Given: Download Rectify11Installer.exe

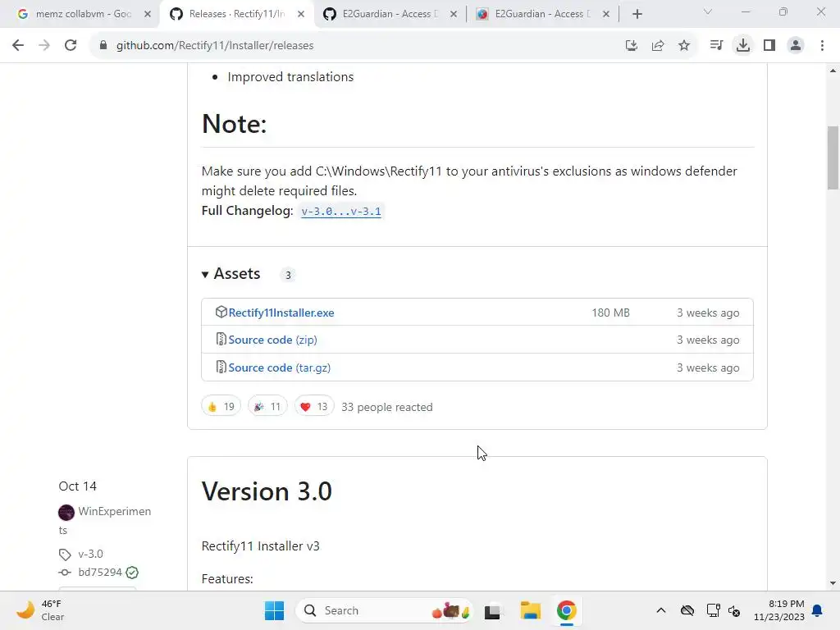Looking at the screenshot, I should coord(281,313).
